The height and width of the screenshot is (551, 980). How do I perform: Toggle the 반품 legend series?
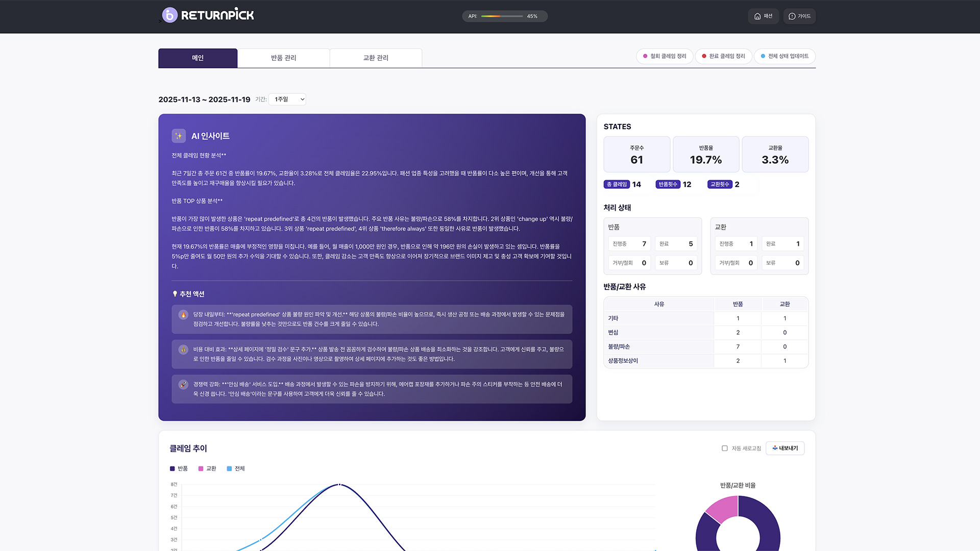[x=179, y=468]
